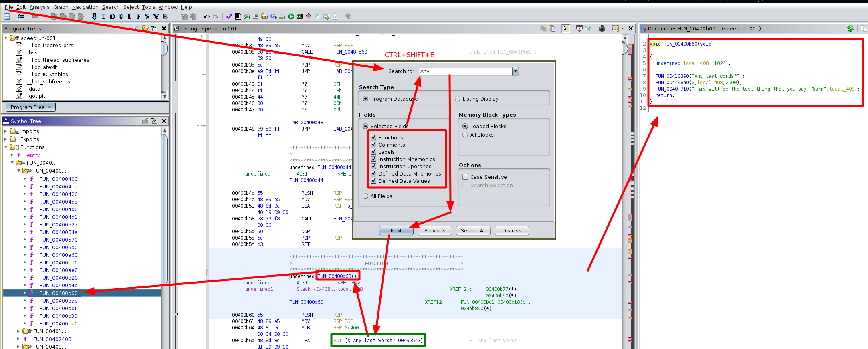Click the 'D' navigate to data icon
Viewport: 868px width, 349px height.
(x=112, y=16)
